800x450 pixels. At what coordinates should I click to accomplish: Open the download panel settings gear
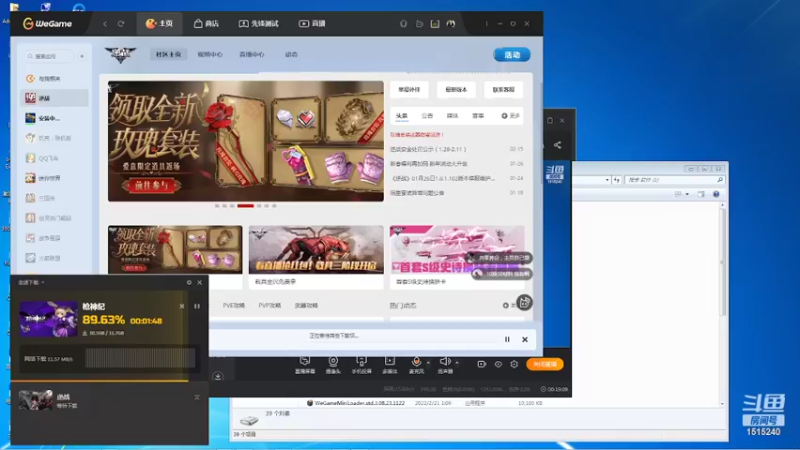189,282
